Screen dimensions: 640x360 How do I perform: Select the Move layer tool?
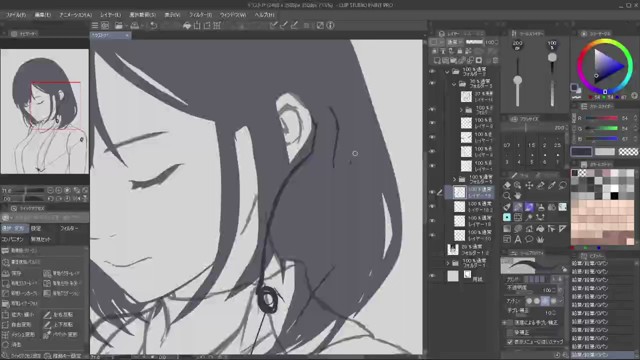(x=529, y=185)
